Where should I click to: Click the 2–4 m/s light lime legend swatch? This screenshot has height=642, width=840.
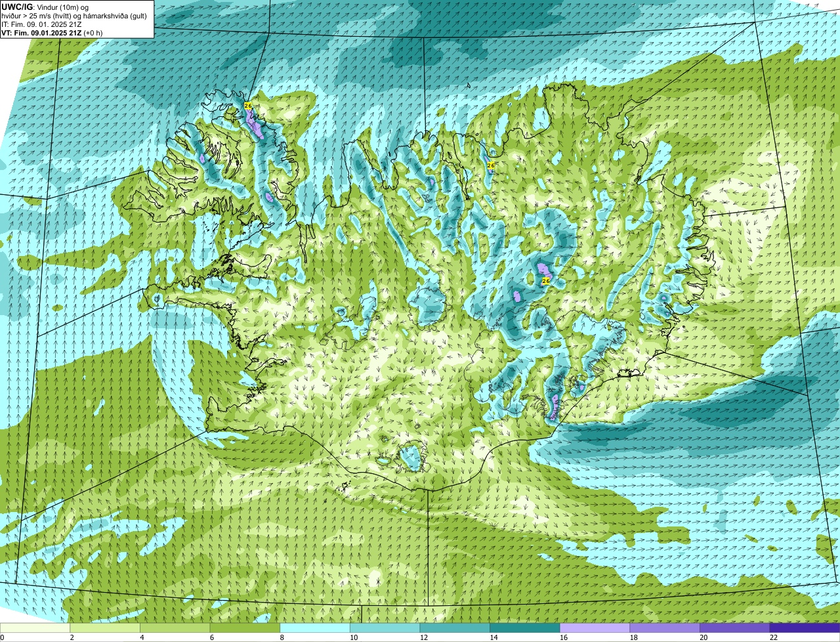click(105, 628)
